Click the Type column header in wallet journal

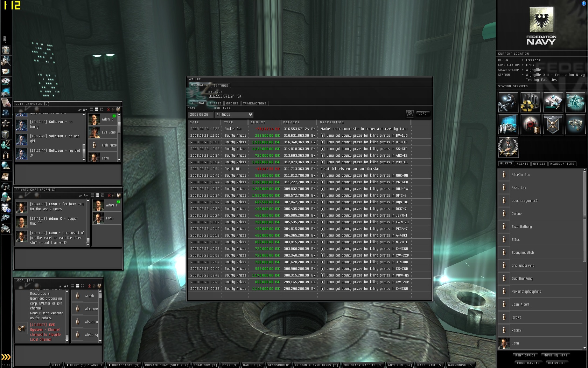235,122
